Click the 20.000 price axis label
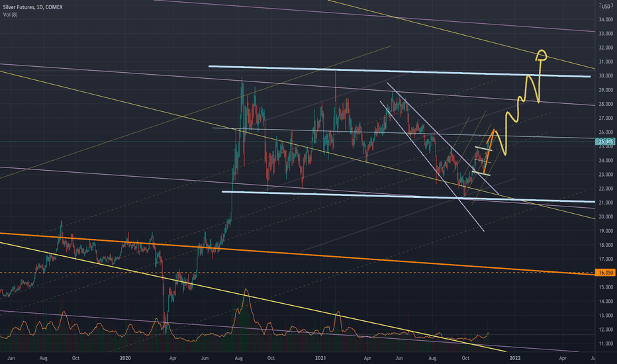The width and height of the screenshot is (617, 364). pos(606,217)
